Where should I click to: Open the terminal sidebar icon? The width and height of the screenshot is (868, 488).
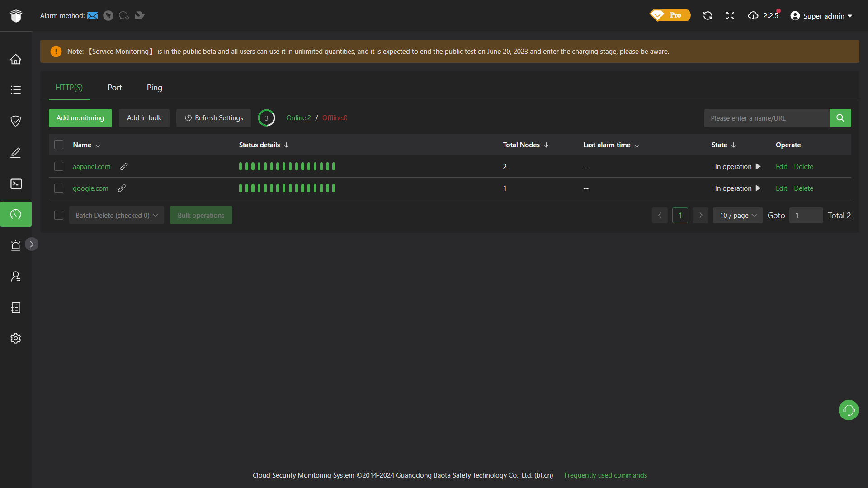tap(16, 183)
